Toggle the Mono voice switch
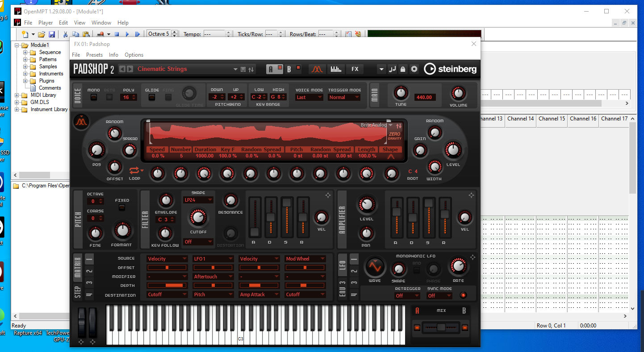This screenshot has height=352, width=644. coord(93,97)
